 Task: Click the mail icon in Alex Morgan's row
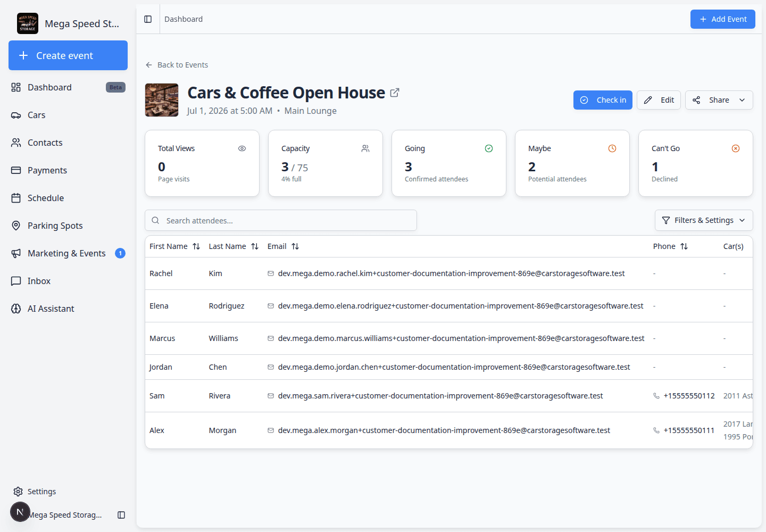point(271,430)
